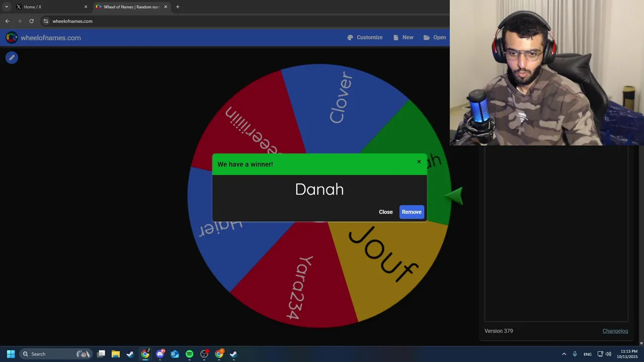Click the Close button in winner dialog
This screenshot has width=644, height=362.
click(x=386, y=212)
